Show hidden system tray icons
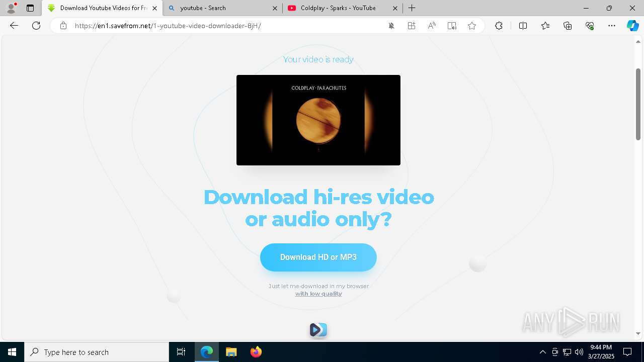The image size is (644, 362). coord(542,352)
